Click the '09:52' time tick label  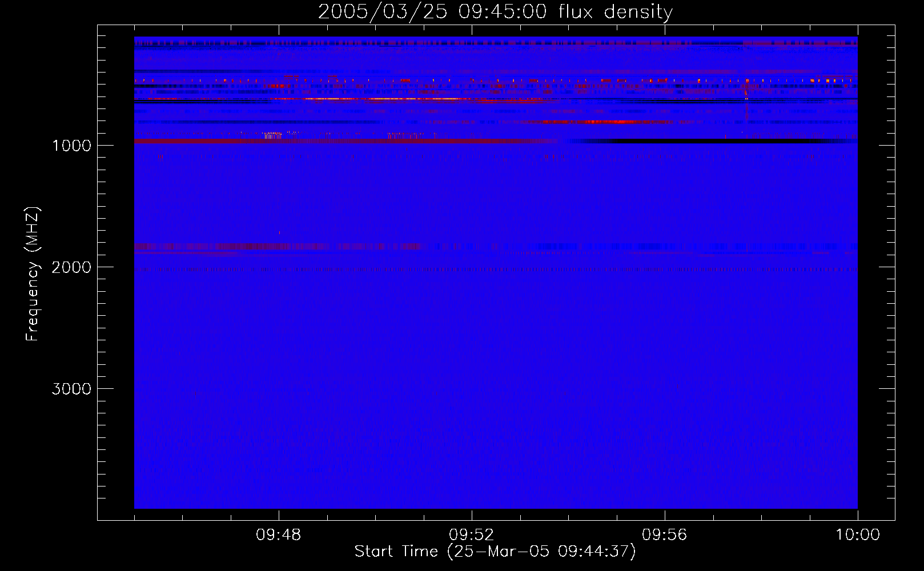click(x=472, y=535)
